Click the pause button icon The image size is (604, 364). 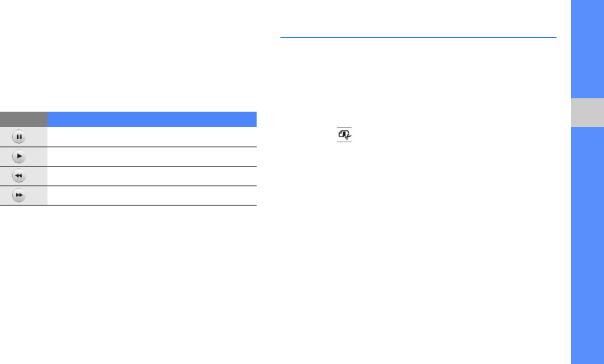(x=19, y=137)
